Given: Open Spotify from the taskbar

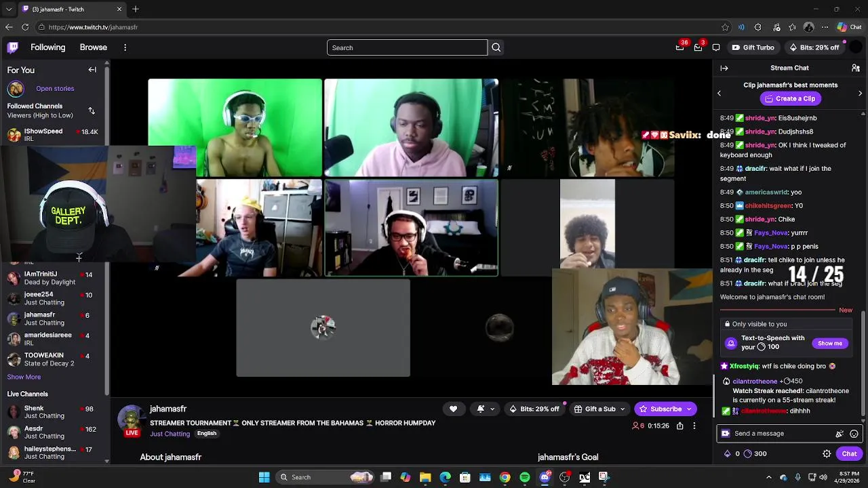Looking at the screenshot, I should (525, 477).
